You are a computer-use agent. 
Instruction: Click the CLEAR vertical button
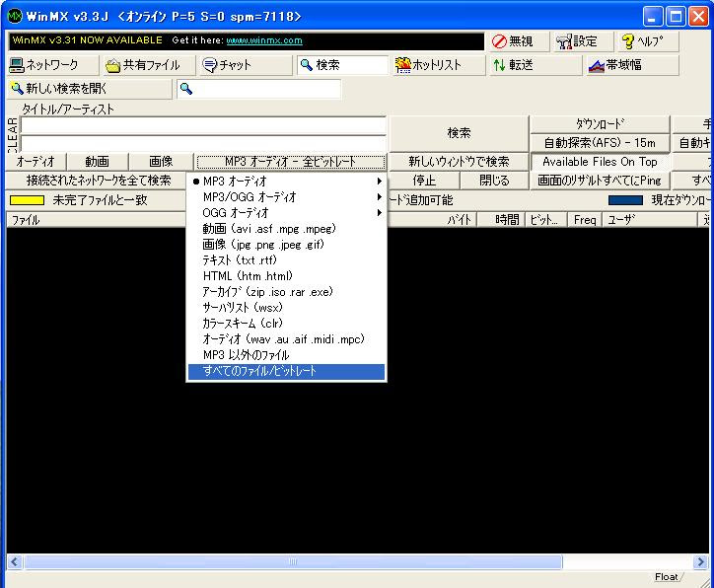pos(13,134)
